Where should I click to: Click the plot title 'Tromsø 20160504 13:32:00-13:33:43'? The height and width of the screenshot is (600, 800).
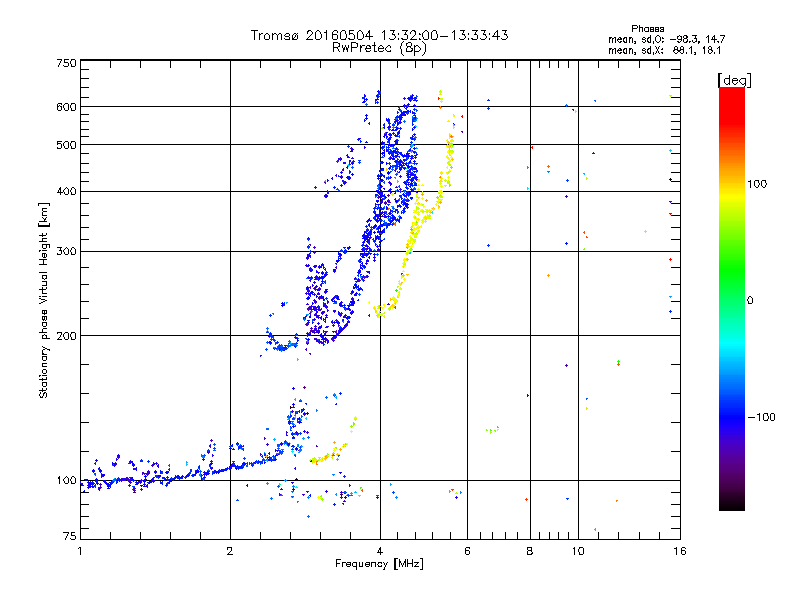[x=379, y=35]
